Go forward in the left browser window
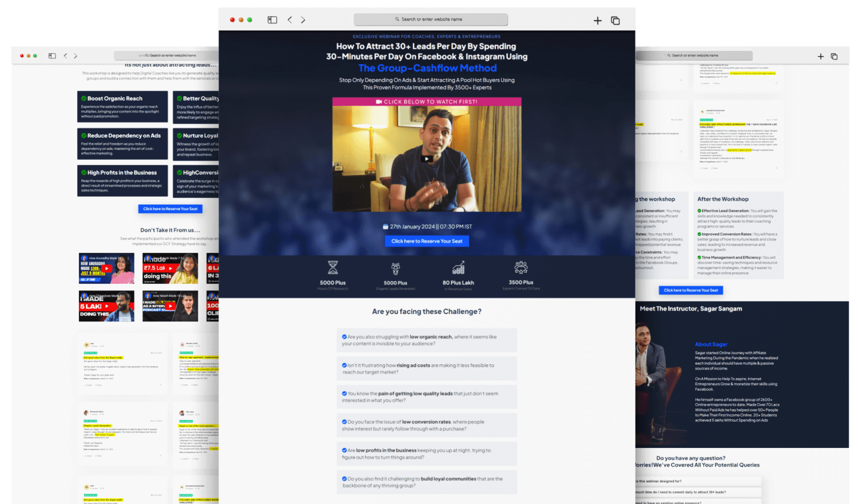The width and height of the screenshot is (858, 504). pyautogui.click(x=76, y=56)
